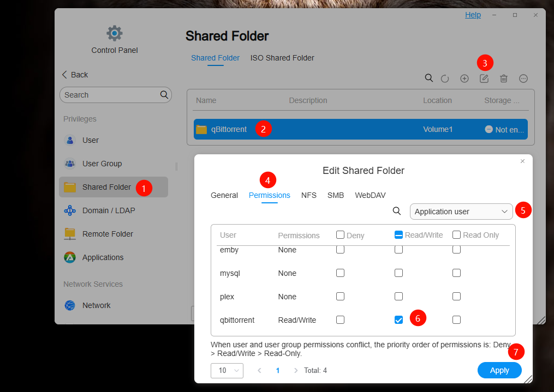
Task: Click the Domain / LDAP icon
Action: point(70,210)
